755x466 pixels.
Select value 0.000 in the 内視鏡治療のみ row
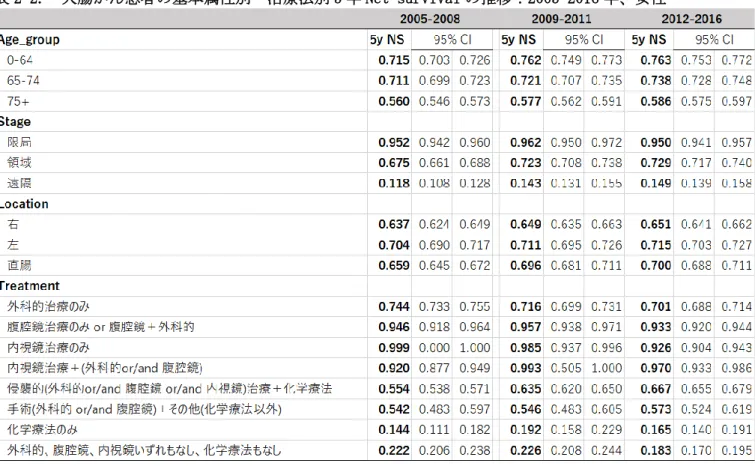coord(434,347)
